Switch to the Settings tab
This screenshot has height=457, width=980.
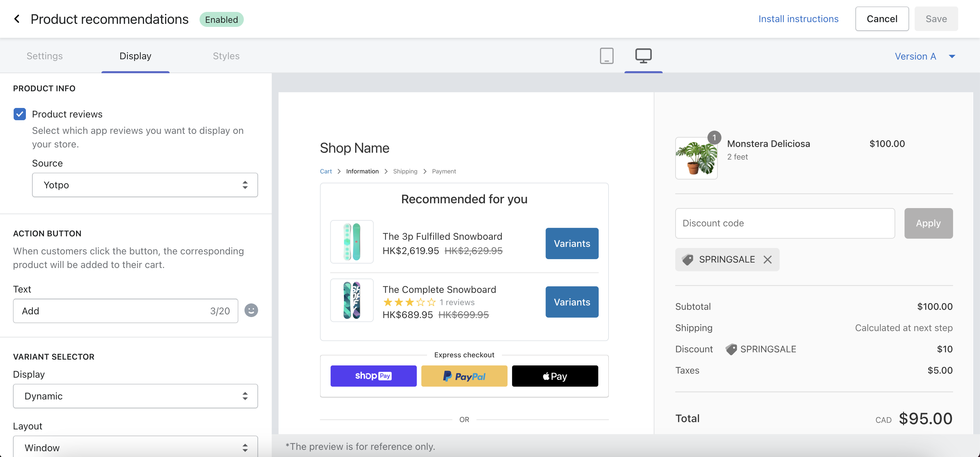pos(45,56)
